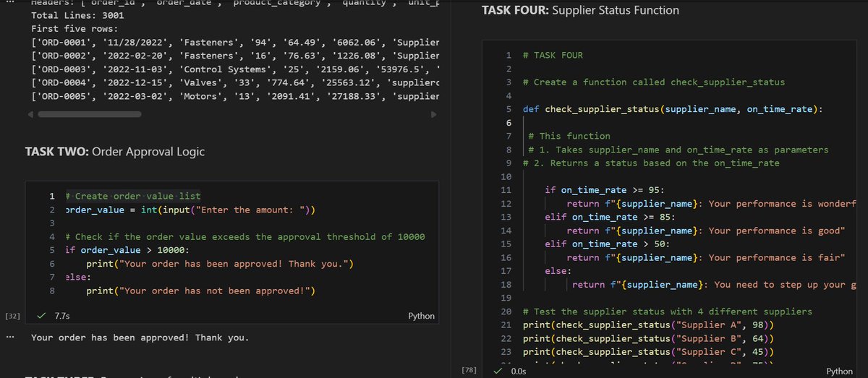Open output actions menu beside approved order output
Viewport: 868px width, 378px height.
[9, 338]
